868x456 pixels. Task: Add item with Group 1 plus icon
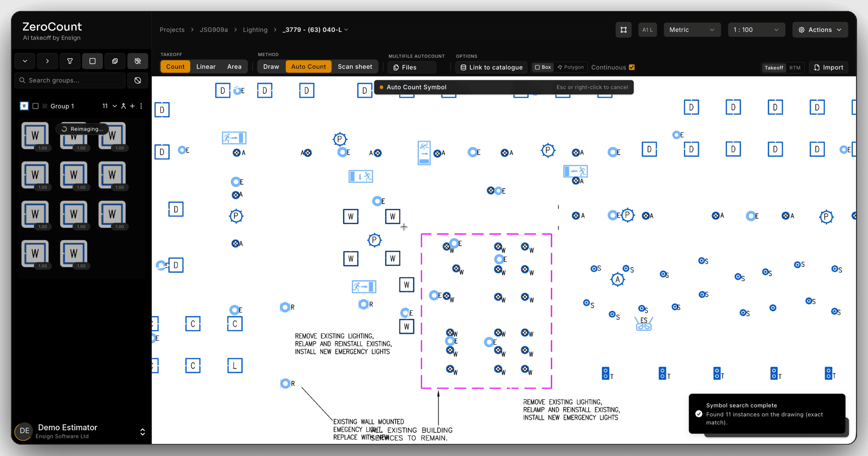pyautogui.click(x=132, y=106)
